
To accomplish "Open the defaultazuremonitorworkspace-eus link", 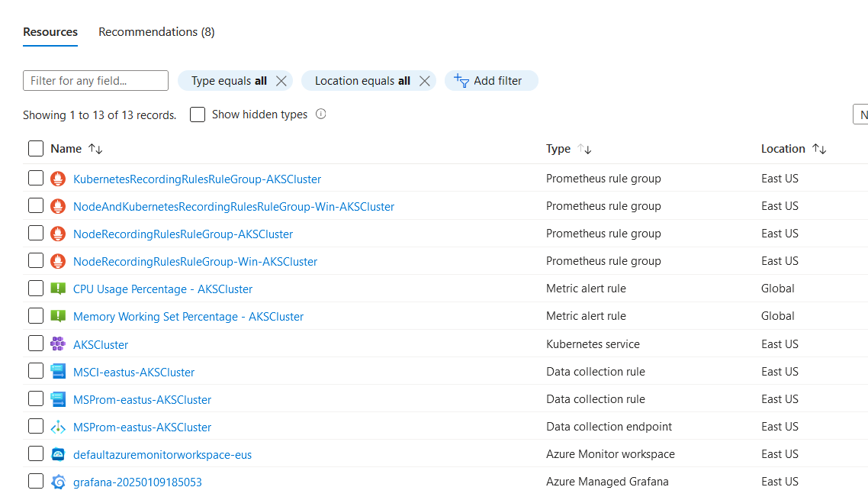I will click(x=162, y=455).
